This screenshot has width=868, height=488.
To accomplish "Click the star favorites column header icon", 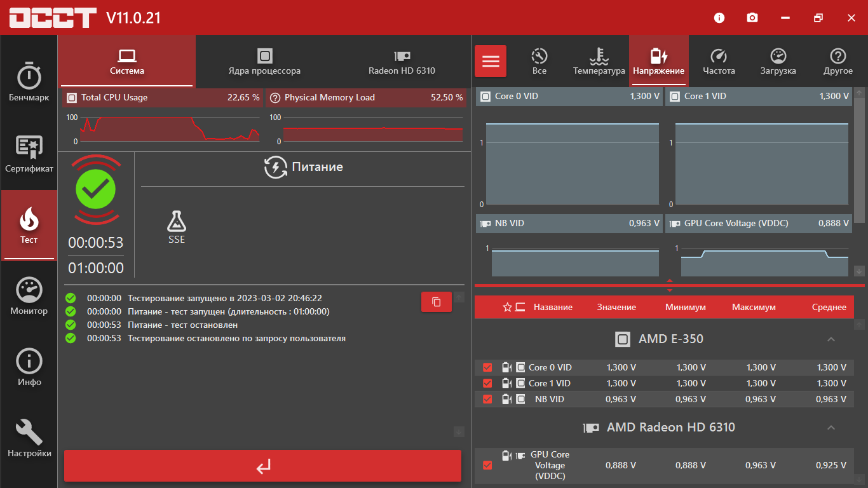I will click(507, 307).
